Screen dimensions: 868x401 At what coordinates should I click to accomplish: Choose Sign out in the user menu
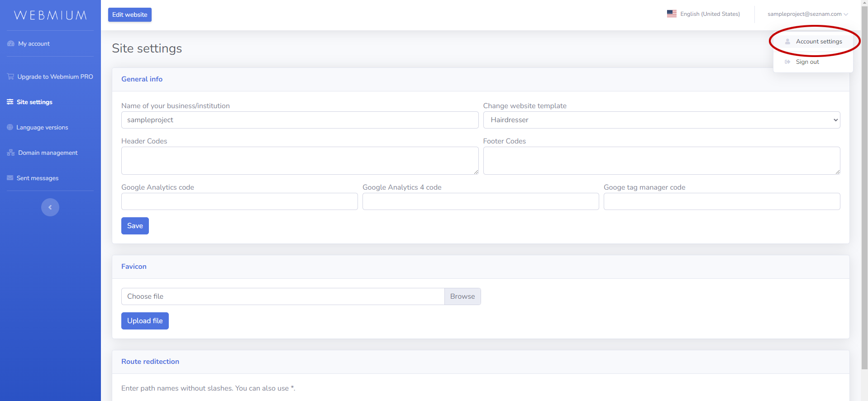click(x=807, y=62)
